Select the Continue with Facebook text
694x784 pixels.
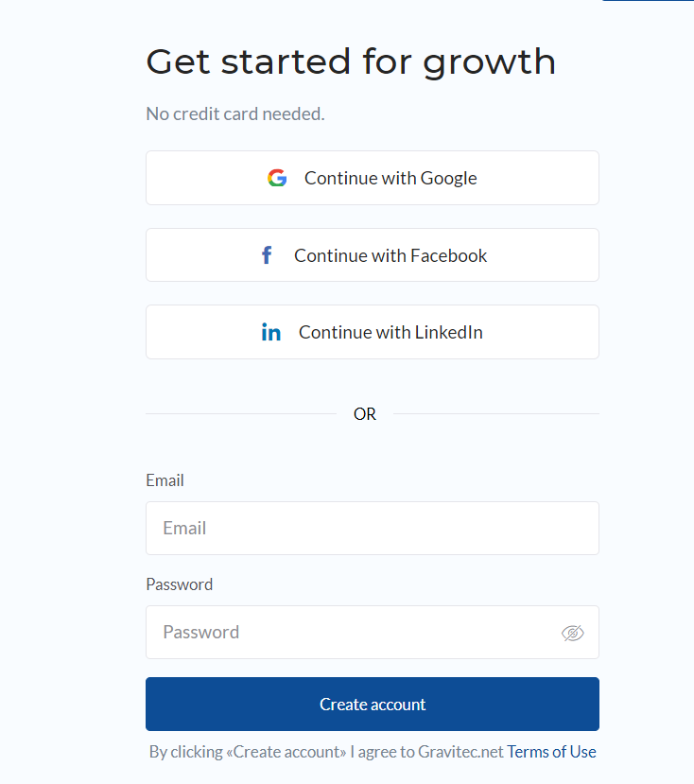pos(390,255)
